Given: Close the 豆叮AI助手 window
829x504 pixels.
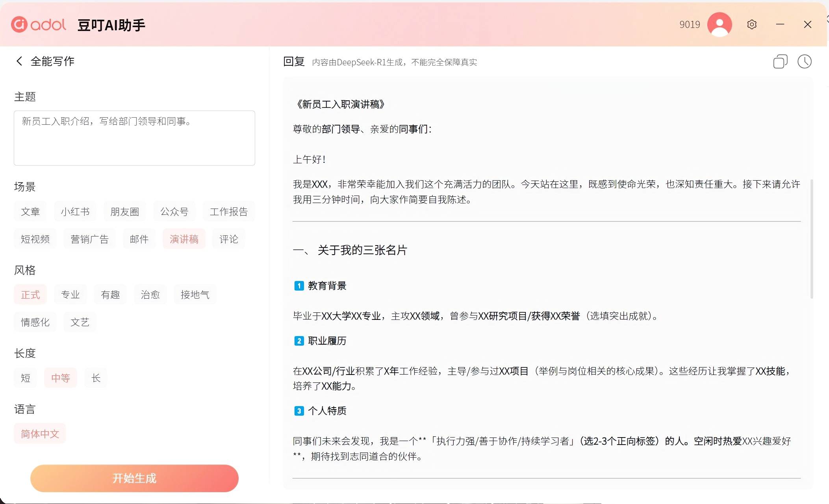Looking at the screenshot, I should 807,24.
